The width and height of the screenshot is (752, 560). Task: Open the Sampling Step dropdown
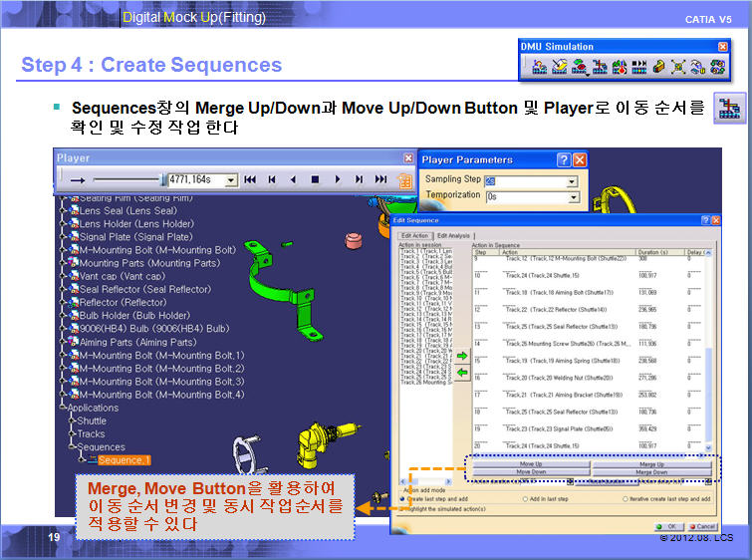pyautogui.click(x=572, y=182)
